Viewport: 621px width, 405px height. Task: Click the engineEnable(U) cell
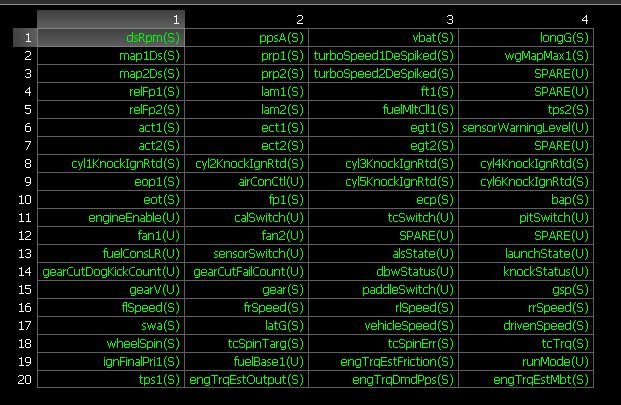110,217
